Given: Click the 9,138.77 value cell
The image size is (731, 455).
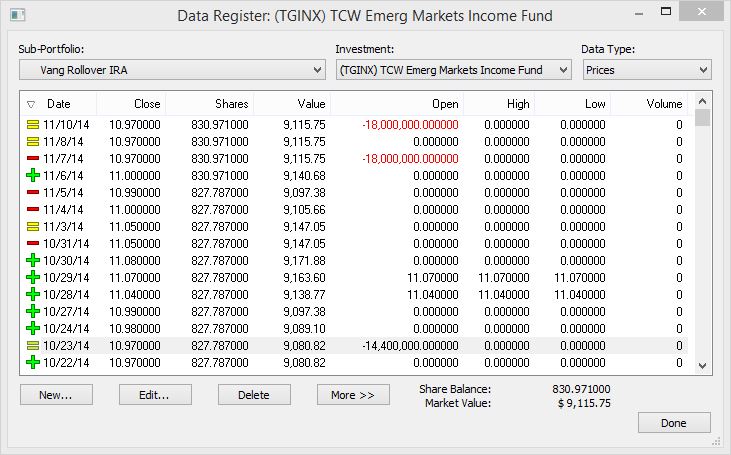Looking at the screenshot, I should [304, 295].
